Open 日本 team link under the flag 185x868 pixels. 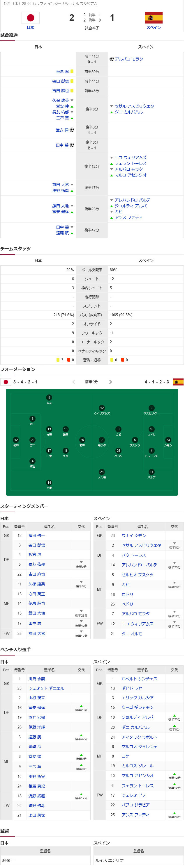(x=30, y=28)
